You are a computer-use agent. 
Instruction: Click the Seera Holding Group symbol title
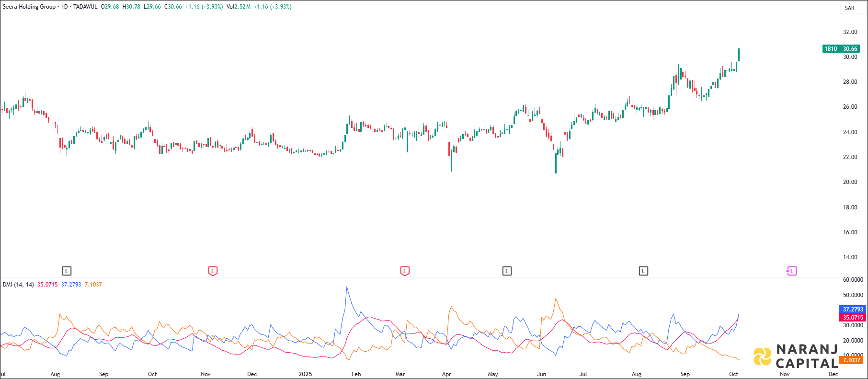click(29, 7)
